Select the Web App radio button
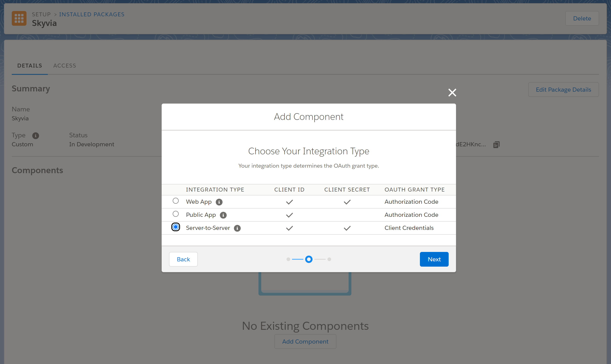Viewport: 611px width, 364px height. point(176,201)
